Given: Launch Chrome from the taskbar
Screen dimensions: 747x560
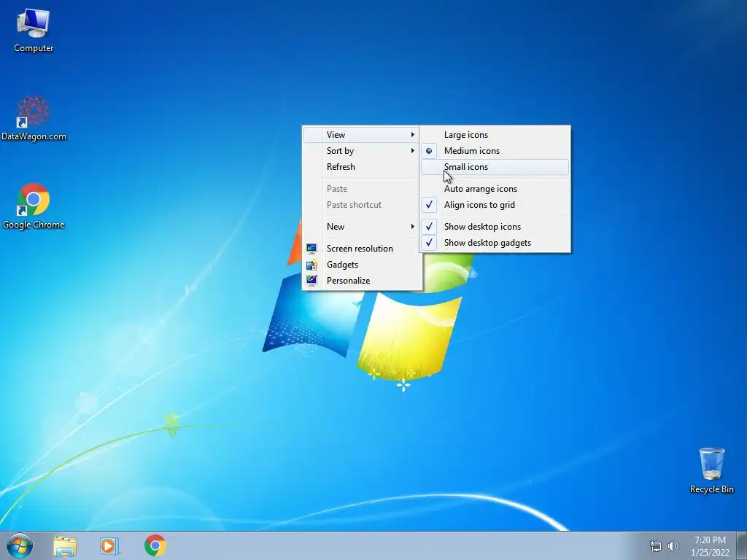Looking at the screenshot, I should tap(155, 545).
